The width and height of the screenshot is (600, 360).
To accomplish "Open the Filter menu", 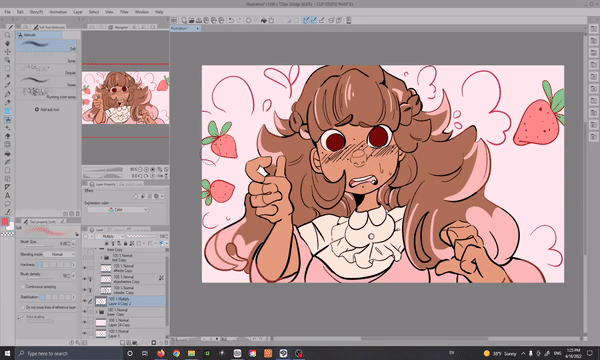I will coord(124,12).
